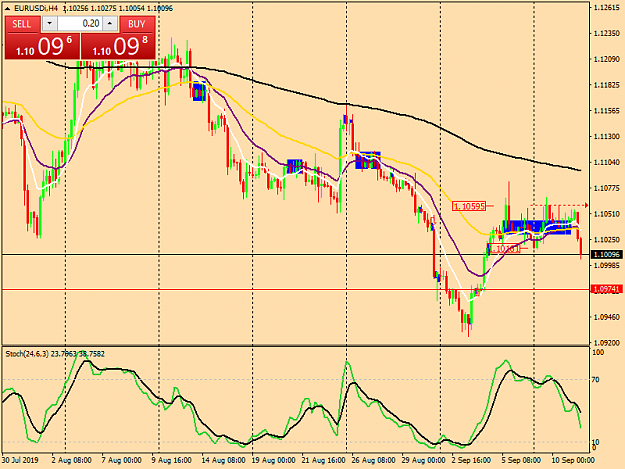The width and height of the screenshot is (625, 469).
Task: Click the Stoch(24,6,3) indicator label
Action: pyautogui.click(x=28, y=354)
